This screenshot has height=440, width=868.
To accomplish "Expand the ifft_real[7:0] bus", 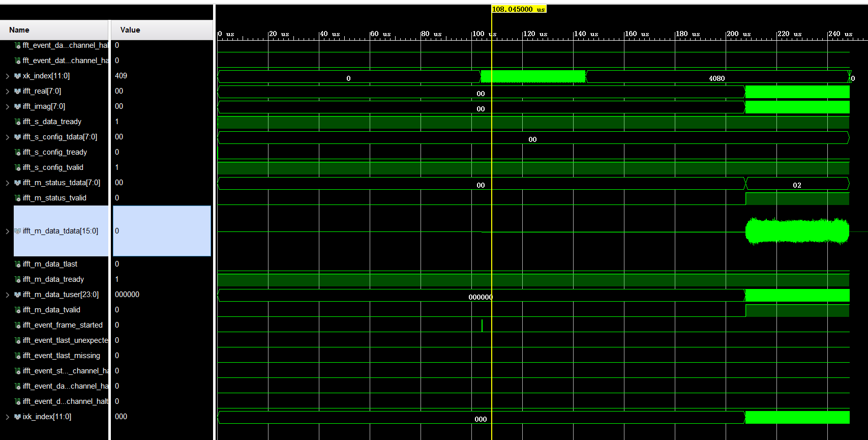I will (7, 91).
